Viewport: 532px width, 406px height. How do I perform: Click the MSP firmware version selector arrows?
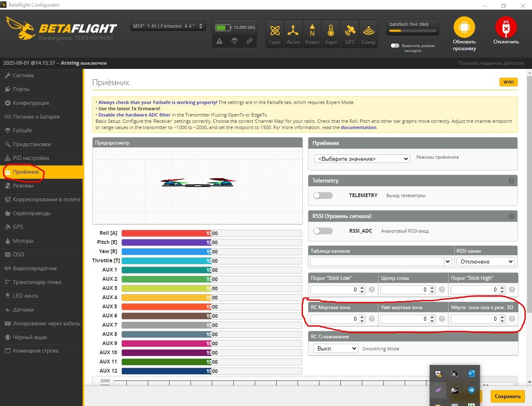[x=201, y=26]
